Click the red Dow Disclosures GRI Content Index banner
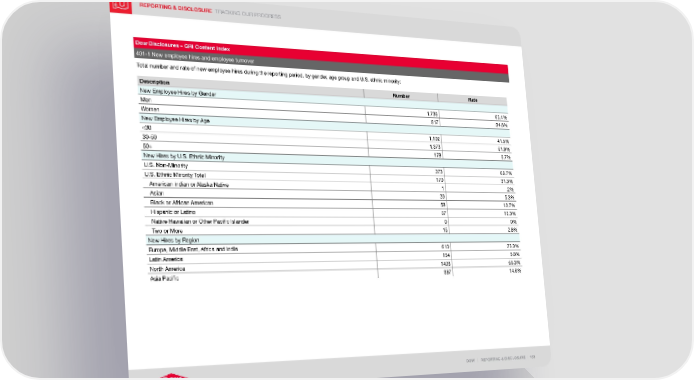 (321, 57)
